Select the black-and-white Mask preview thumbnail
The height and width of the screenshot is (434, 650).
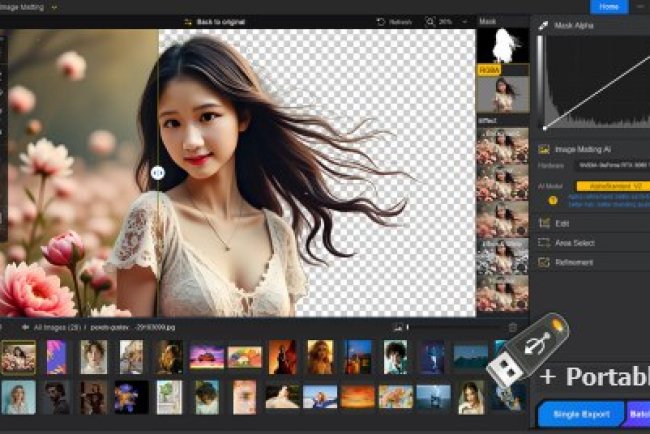point(503,46)
